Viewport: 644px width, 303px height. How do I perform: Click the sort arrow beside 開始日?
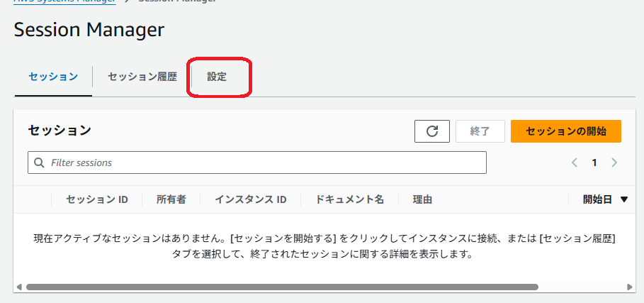623,200
